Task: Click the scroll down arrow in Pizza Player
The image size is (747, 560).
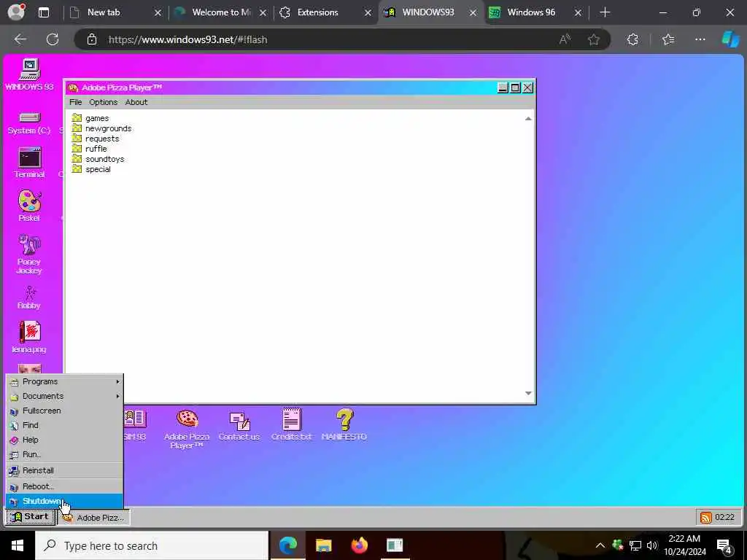Action: tap(528, 393)
